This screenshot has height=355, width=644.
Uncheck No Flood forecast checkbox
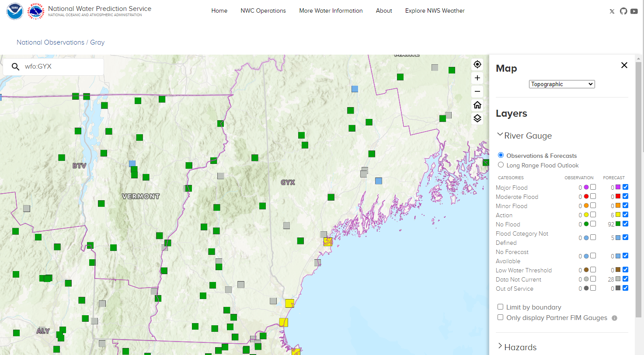(625, 224)
